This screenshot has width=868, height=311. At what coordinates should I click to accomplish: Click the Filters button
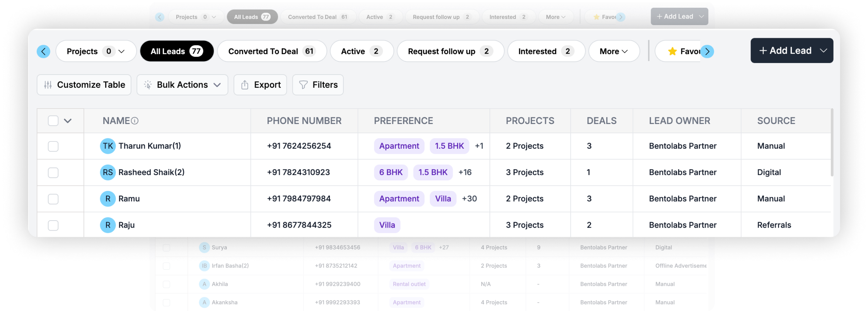[x=318, y=85]
